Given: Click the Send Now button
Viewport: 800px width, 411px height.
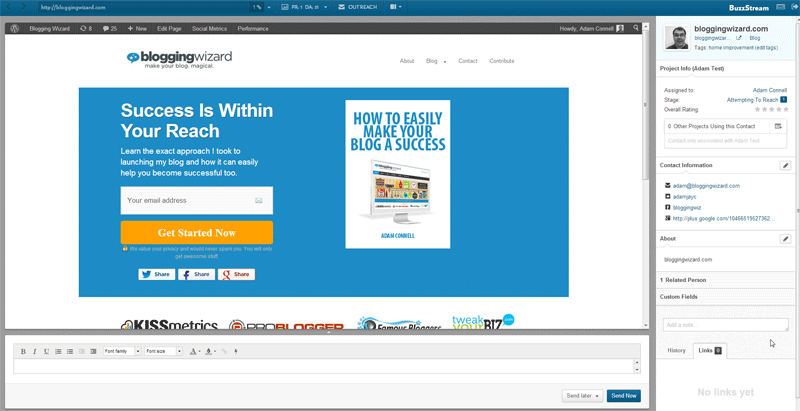Looking at the screenshot, I should (x=623, y=396).
